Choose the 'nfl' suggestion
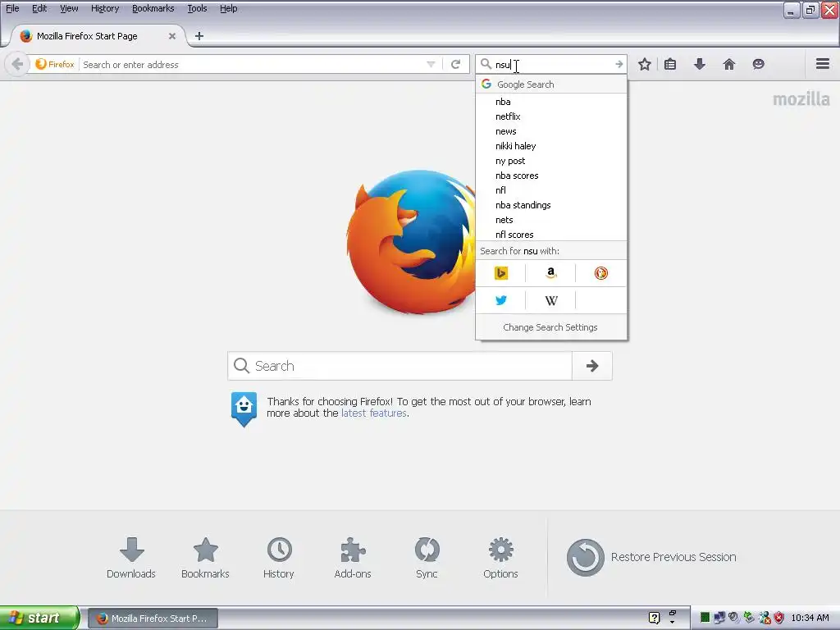The height and width of the screenshot is (630, 840). click(550, 190)
